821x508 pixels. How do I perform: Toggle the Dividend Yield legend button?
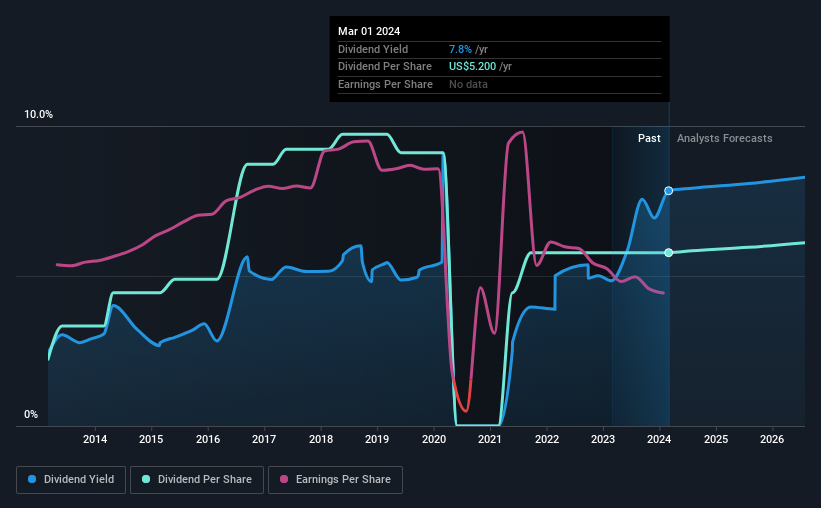pyautogui.click(x=71, y=480)
